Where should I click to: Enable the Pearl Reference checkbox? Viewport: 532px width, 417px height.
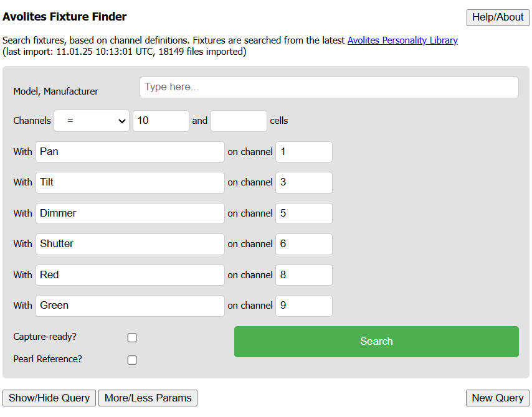131,359
